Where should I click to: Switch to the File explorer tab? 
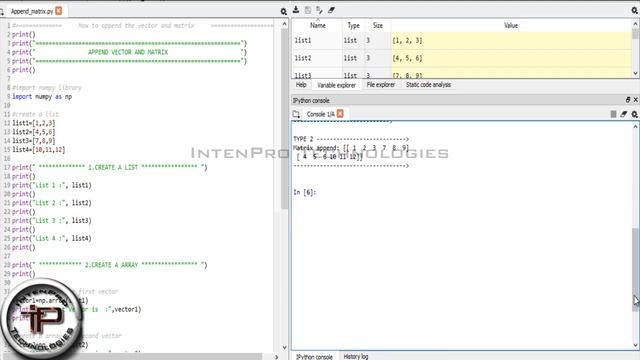pyautogui.click(x=381, y=85)
